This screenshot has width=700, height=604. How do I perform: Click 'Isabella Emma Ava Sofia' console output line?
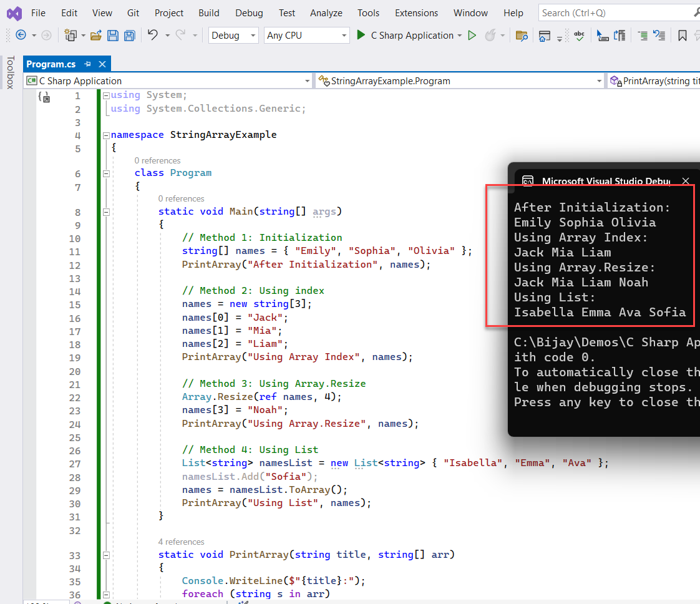pos(600,312)
